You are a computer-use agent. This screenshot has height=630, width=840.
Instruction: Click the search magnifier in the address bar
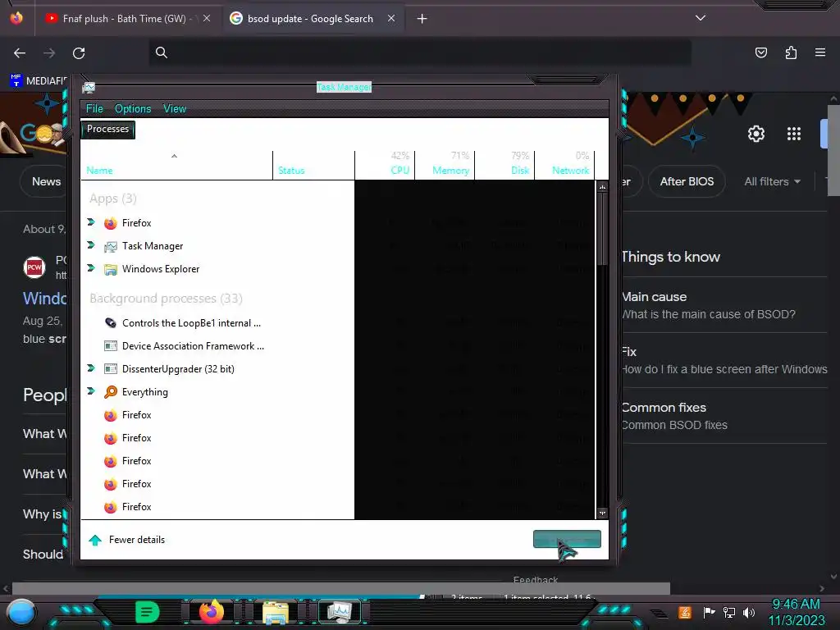point(162,52)
